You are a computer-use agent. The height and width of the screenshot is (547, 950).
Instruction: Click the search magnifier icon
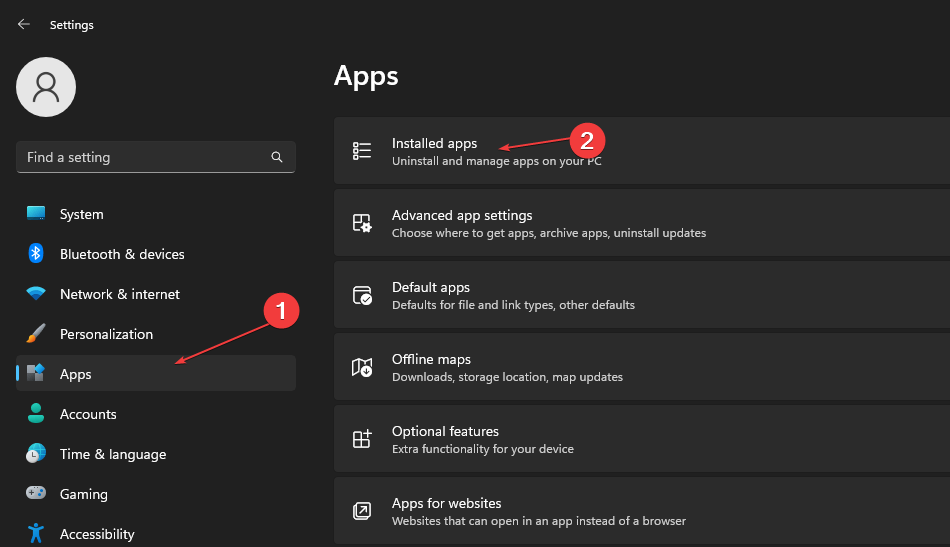pyautogui.click(x=277, y=157)
